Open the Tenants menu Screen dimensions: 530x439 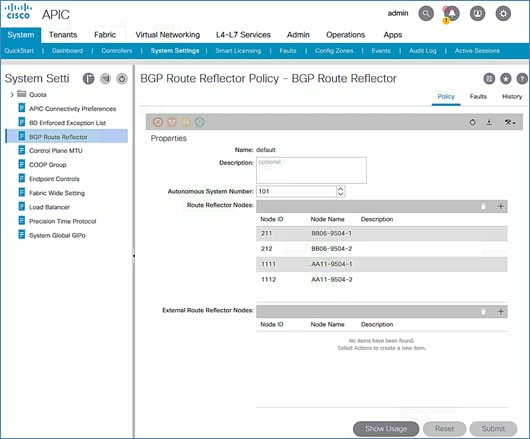[63, 35]
